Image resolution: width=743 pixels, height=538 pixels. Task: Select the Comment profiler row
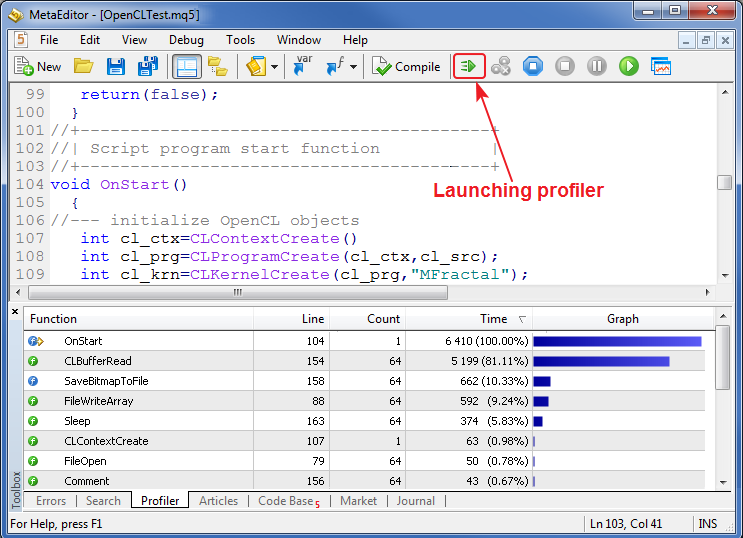[364, 481]
